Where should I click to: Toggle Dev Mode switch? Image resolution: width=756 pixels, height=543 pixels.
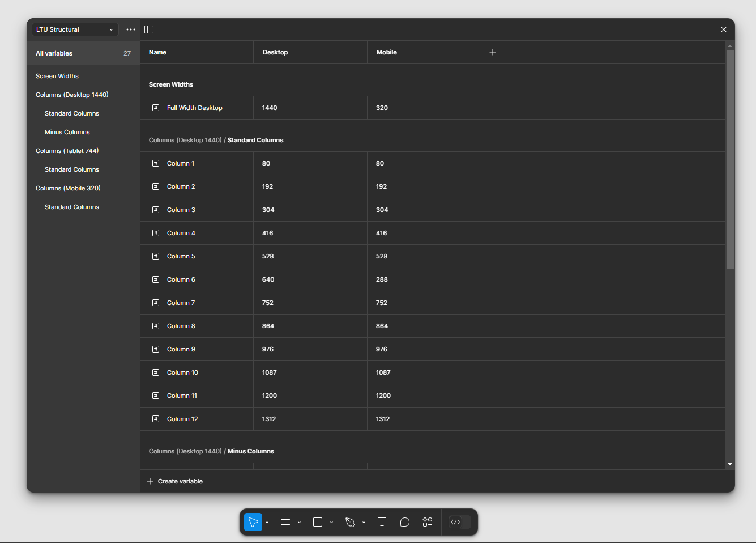(x=459, y=522)
